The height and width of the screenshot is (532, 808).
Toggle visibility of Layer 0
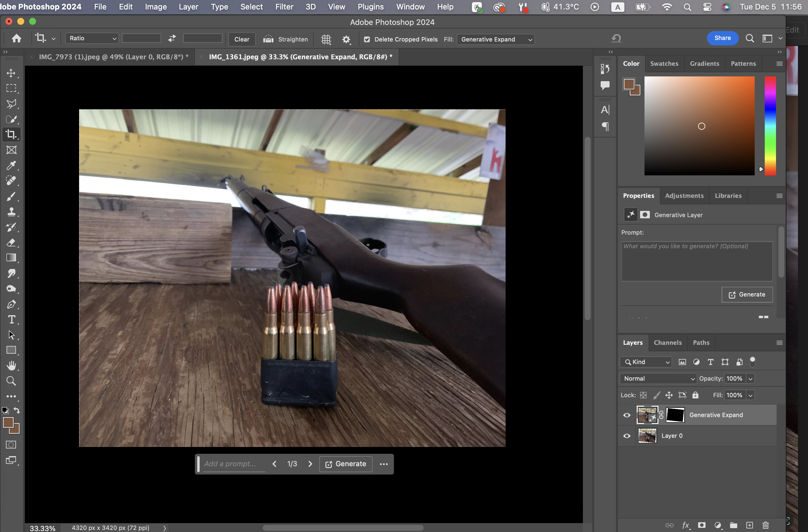tap(627, 436)
